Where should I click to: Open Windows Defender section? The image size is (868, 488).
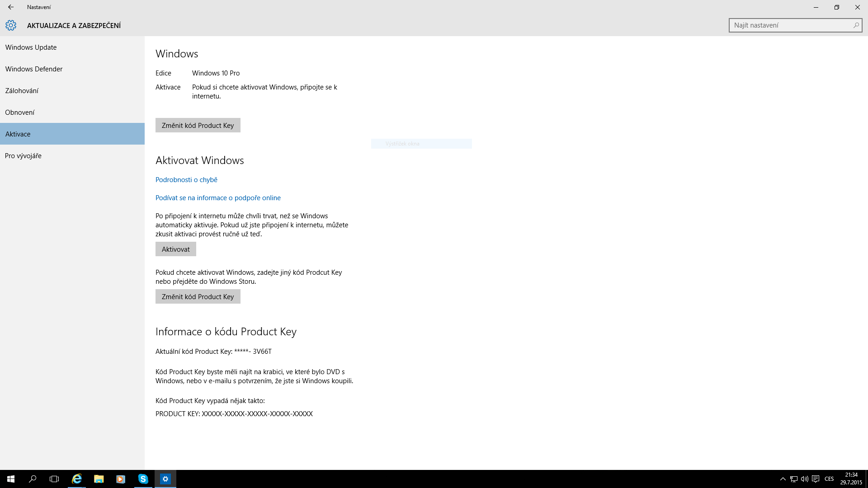[34, 69]
